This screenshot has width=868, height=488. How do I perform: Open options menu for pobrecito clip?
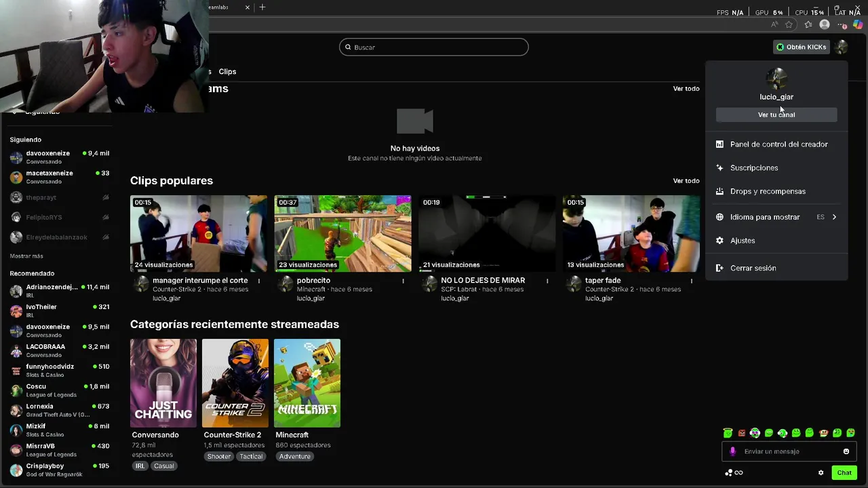[x=403, y=281]
